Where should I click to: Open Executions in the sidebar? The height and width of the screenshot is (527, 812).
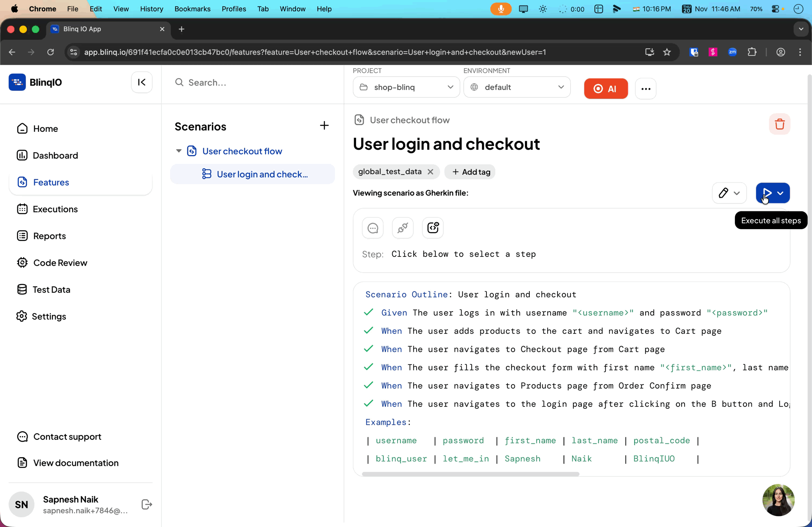coord(55,209)
